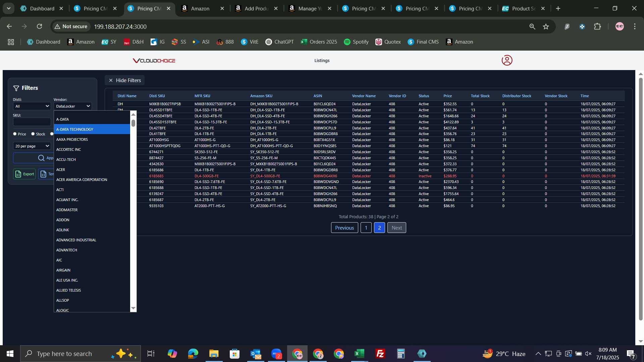Open Microsoft Edge from taskbar
This screenshot has height=362, width=644.
[x=193, y=354]
